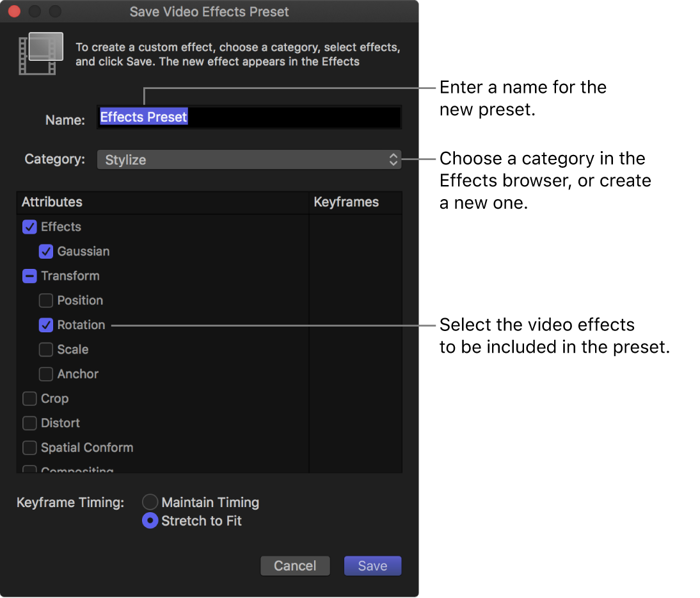Click the Cancel button
Image resolution: width=700 pixels, height=598 pixels.
(x=295, y=565)
